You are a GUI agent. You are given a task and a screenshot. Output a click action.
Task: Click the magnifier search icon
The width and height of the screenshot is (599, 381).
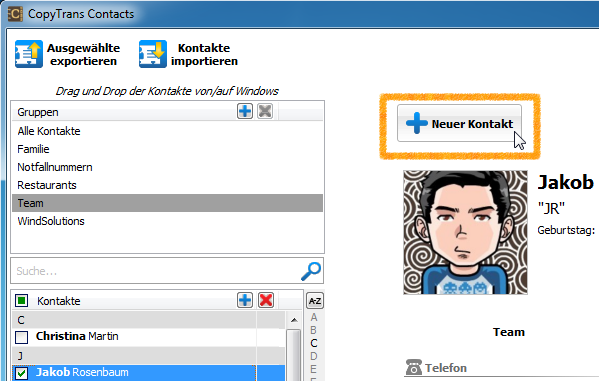click(311, 271)
